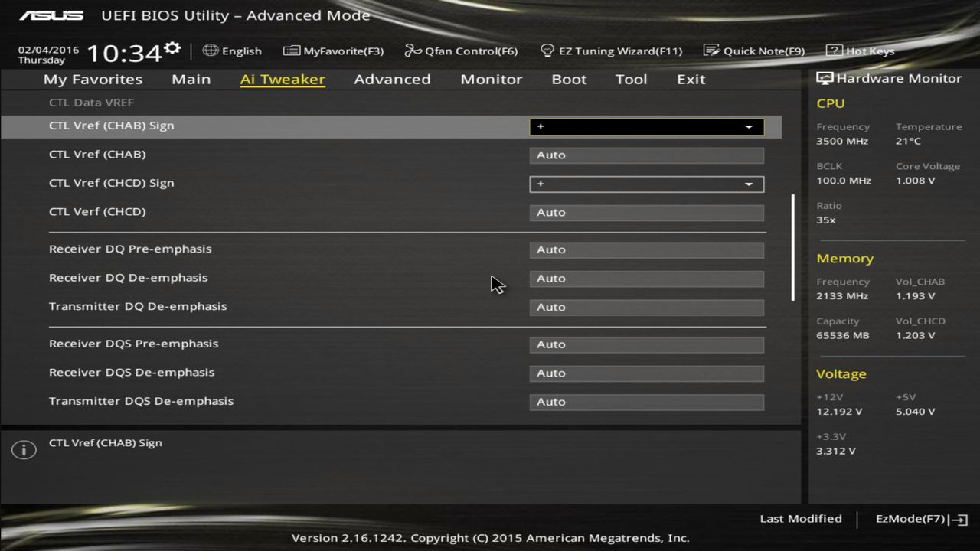Viewport: 980px width, 551px height.
Task: Click Vol_CHCD value 1.203 V
Action: 916,335
